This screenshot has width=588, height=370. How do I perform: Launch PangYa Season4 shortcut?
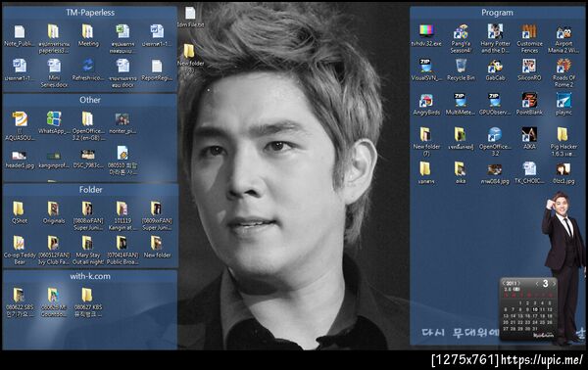[461, 38]
